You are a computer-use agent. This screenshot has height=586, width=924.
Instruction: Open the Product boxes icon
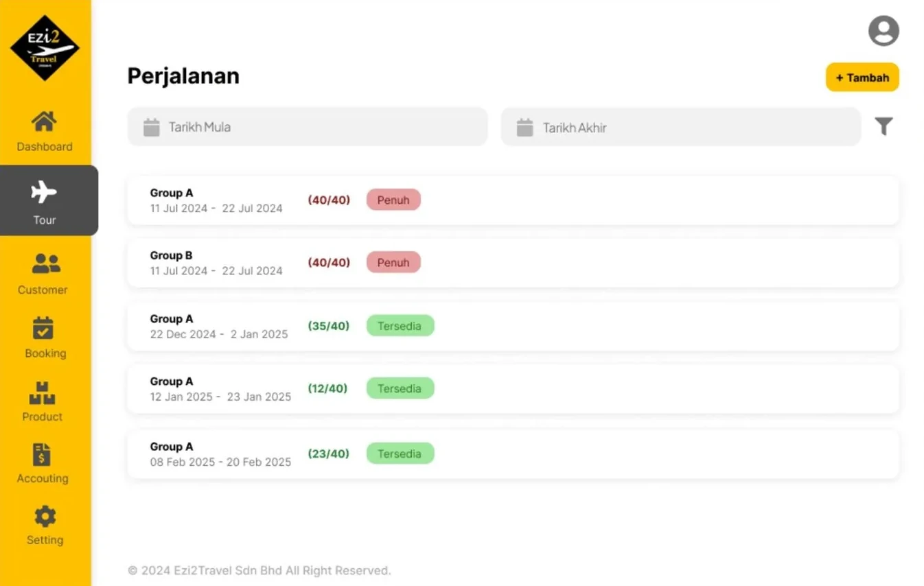43,392
